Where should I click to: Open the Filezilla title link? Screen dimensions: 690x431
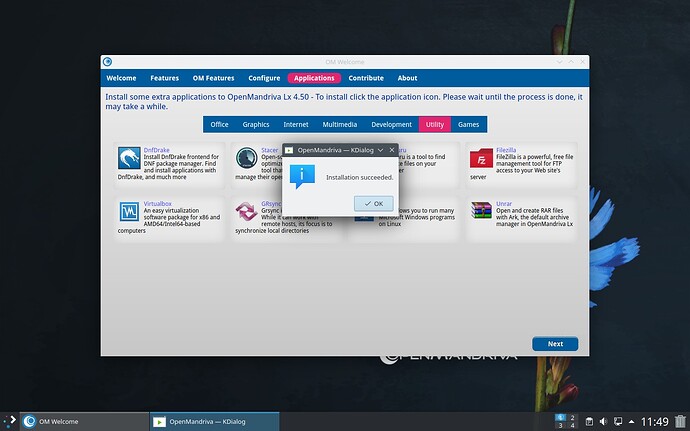[x=506, y=150]
